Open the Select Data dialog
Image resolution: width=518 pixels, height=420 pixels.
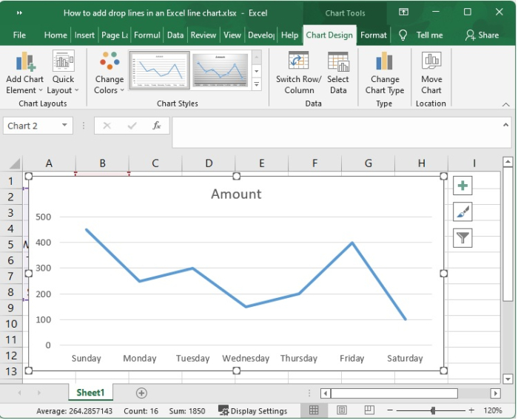(x=338, y=62)
